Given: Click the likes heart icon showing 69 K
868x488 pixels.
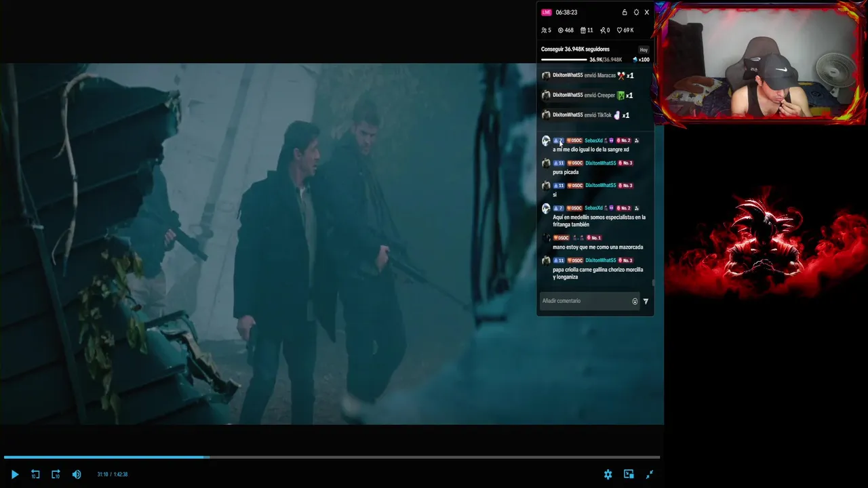Looking at the screenshot, I should 619,30.
